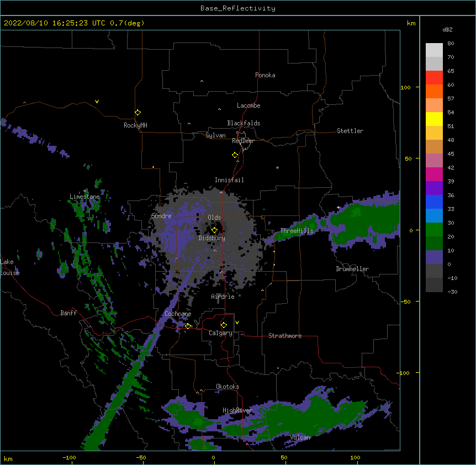The height and width of the screenshot is (465, 476).
Task: Click the dBZ legend heading
Action: point(447,29)
